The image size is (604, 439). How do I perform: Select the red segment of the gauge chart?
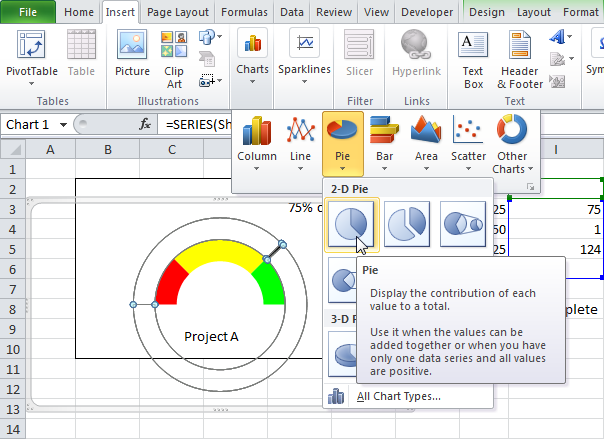coord(168,283)
